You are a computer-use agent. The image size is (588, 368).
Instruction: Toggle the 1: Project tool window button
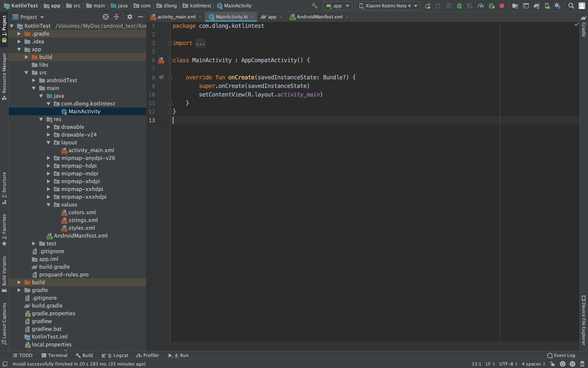coord(4,29)
